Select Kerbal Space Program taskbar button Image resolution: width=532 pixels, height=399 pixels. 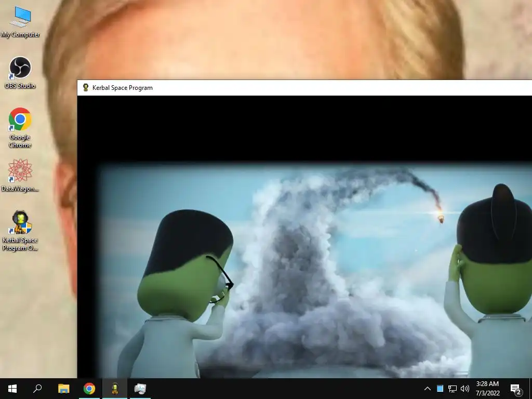click(x=115, y=389)
